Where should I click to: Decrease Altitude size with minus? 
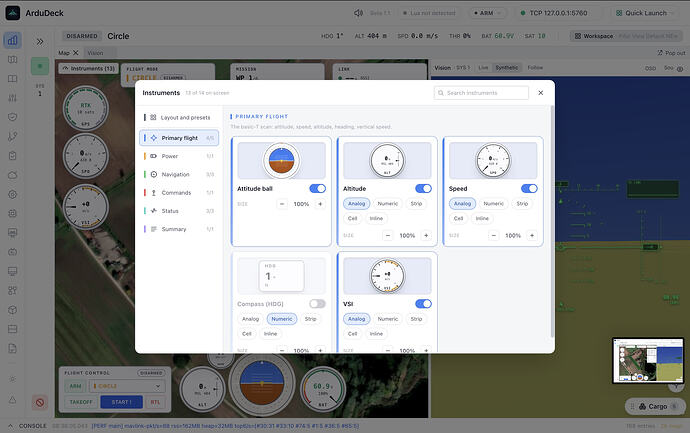coord(388,235)
